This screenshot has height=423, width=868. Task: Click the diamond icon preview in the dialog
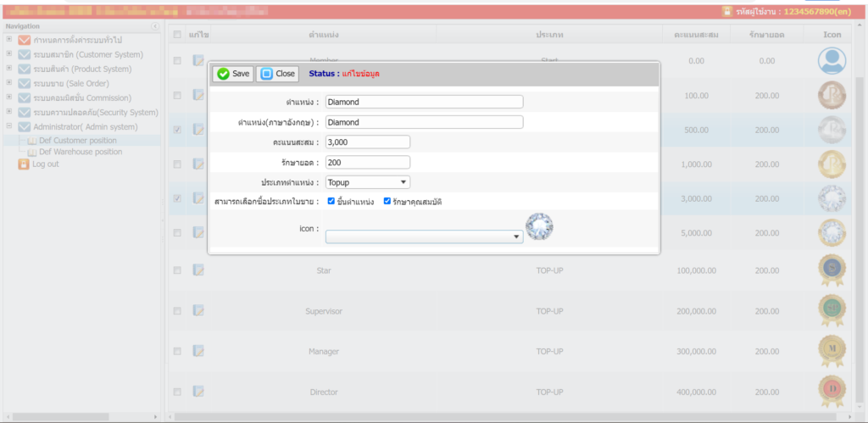coord(538,226)
